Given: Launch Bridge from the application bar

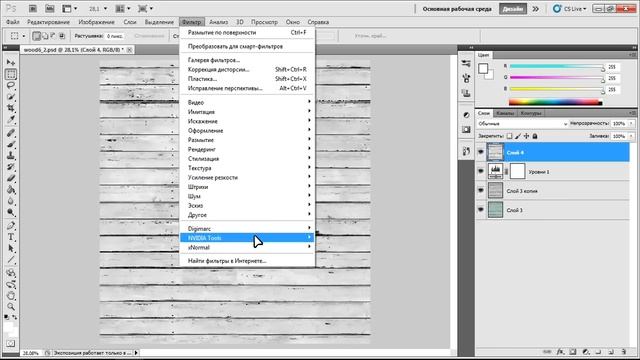Looking at the screenshot, I should tap(33, 9).
